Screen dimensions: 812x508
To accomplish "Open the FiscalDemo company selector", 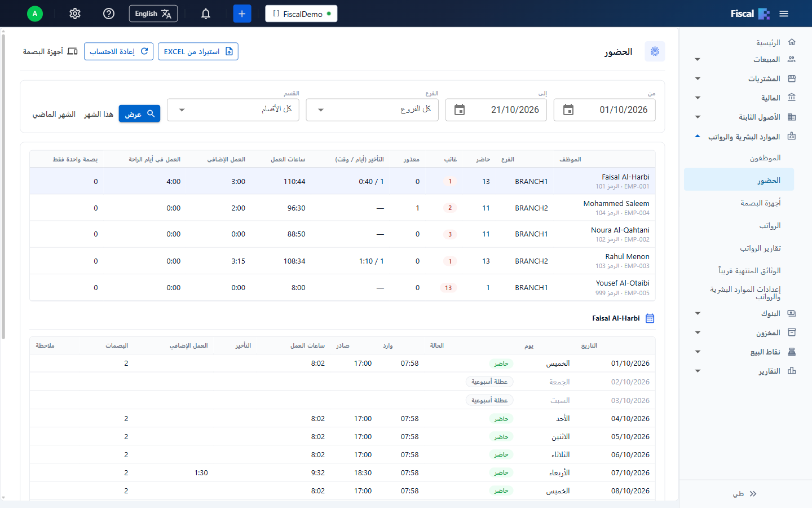I will click(301, 14).
